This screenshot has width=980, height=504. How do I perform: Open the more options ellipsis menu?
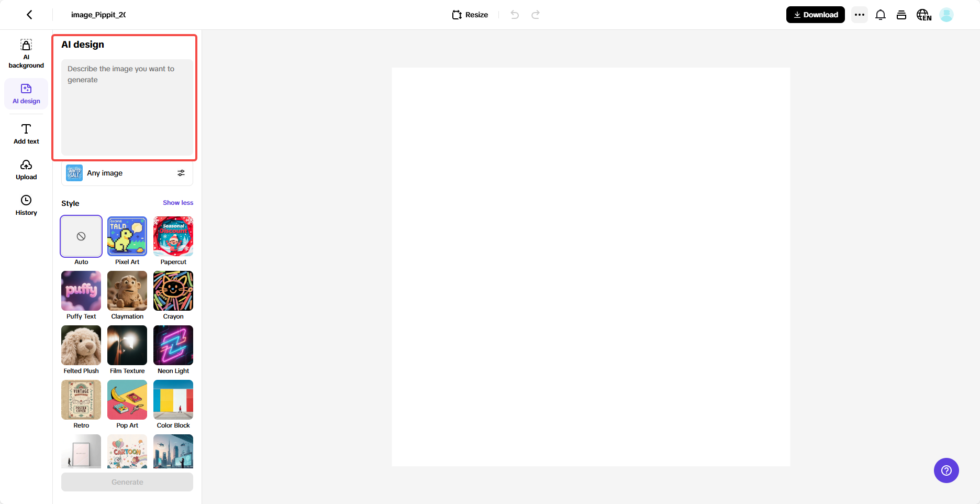pos(859,15)
